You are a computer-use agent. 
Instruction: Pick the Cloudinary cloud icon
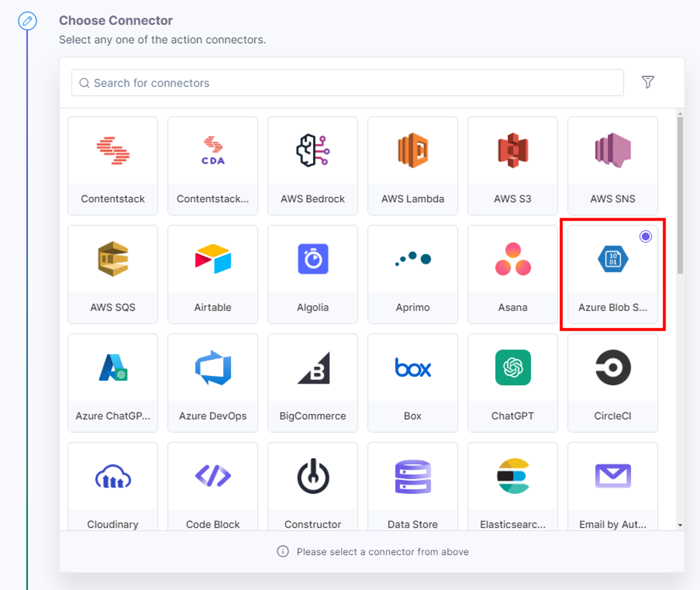coord(113,476)
